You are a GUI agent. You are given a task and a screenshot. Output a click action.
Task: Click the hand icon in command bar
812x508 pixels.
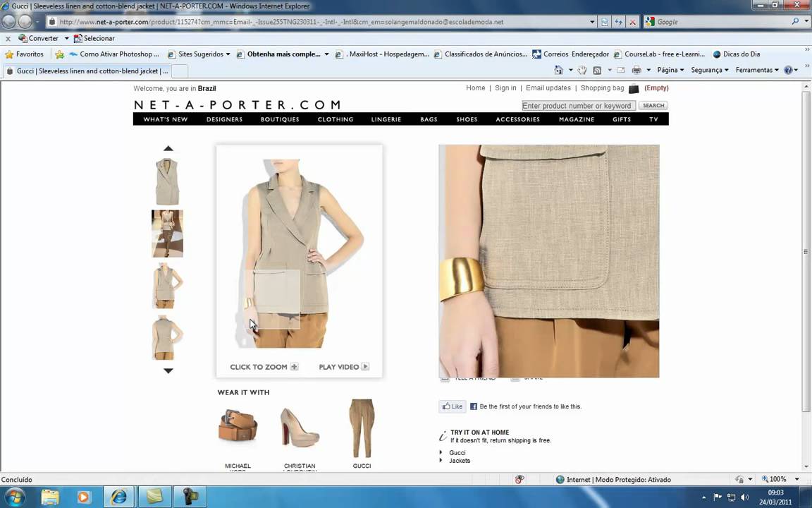coord(582,70)
